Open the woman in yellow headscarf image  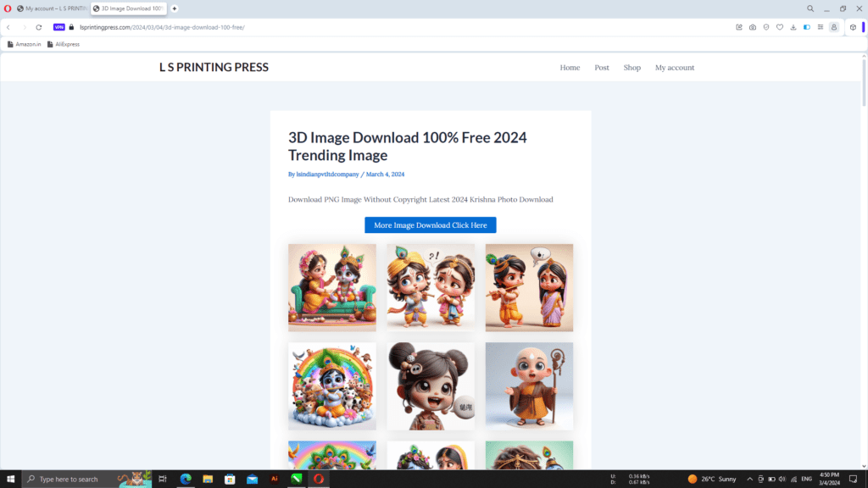[431, 455]
